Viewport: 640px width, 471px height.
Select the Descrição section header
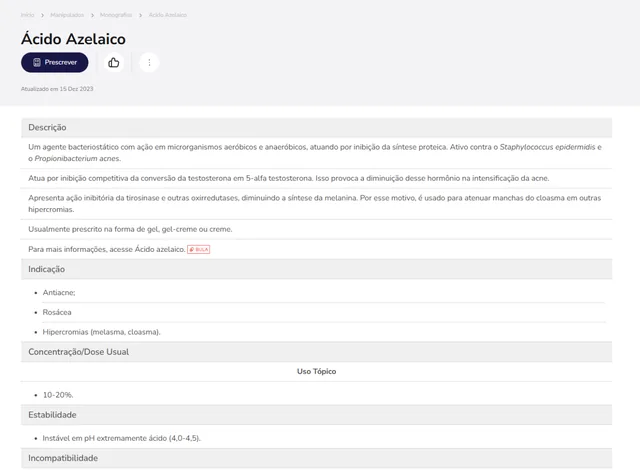point(316,127)
